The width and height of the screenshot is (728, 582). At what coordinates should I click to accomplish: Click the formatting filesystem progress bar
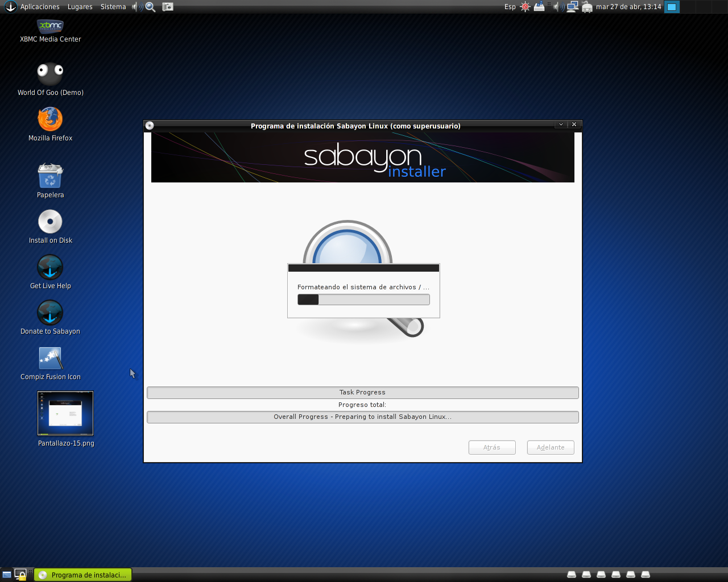363,300
